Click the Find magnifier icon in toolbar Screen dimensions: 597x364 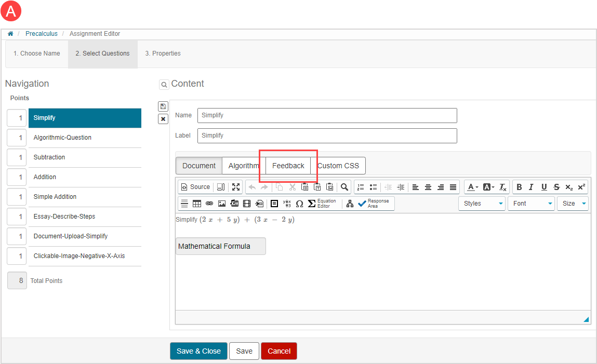(344, 187)
